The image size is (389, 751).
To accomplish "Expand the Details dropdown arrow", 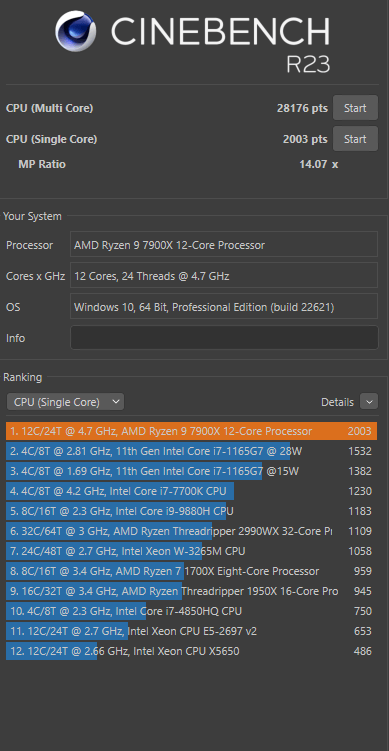I will pos(369,402).
